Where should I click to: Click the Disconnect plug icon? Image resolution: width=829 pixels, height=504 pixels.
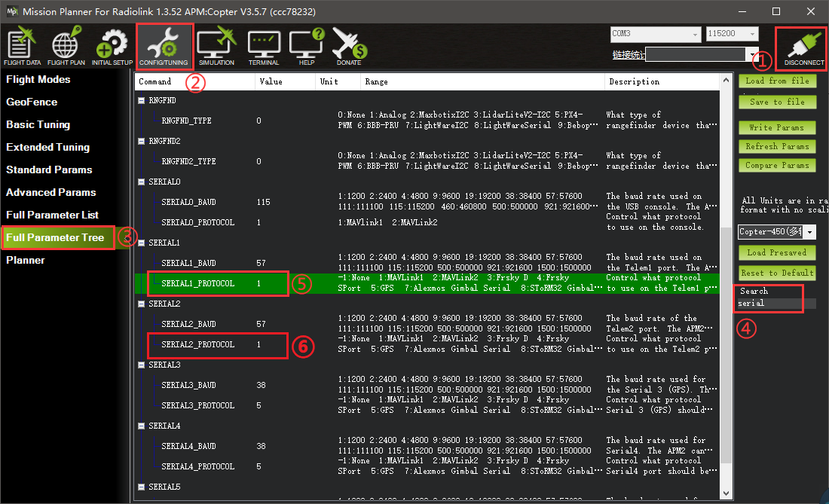(803, 47)
